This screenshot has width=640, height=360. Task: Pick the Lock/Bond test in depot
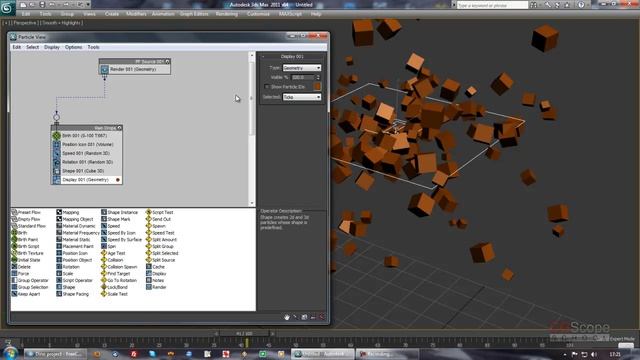pyautogui.click(x=115, y=287)
